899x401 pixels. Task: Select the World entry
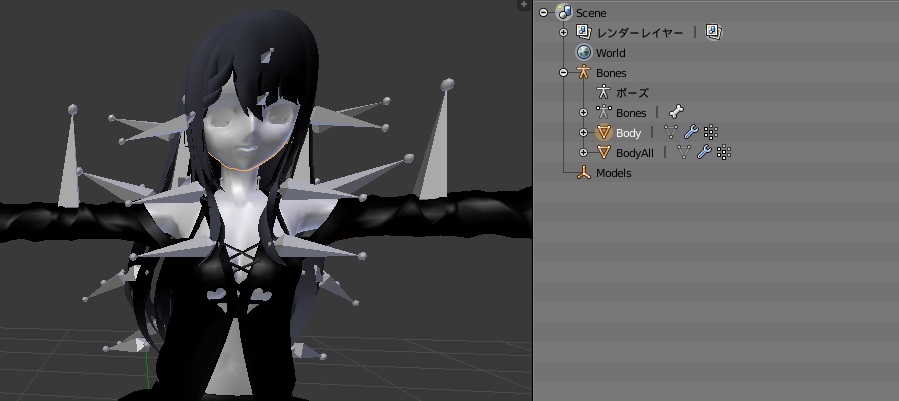[x=611, y=53]
